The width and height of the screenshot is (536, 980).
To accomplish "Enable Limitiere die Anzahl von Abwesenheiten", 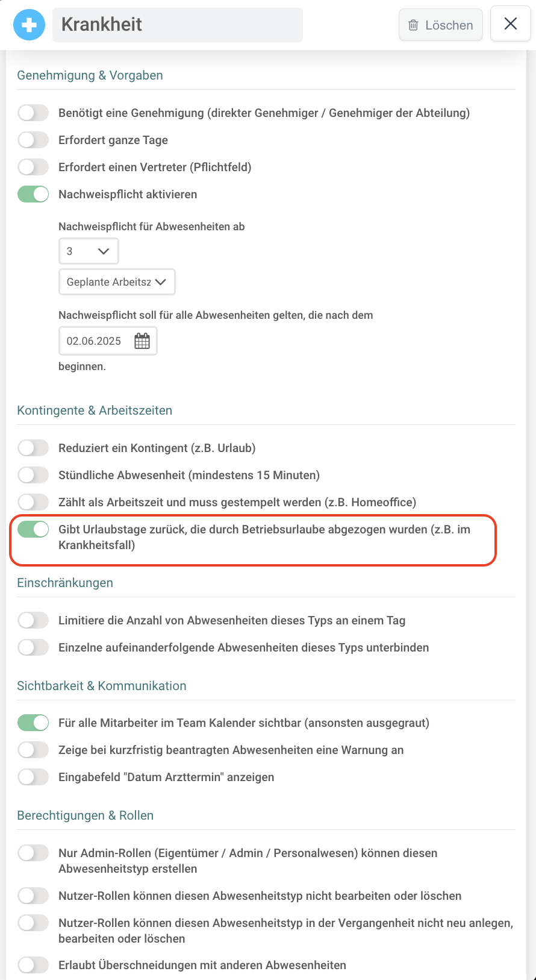I will (x=33, y=620).
